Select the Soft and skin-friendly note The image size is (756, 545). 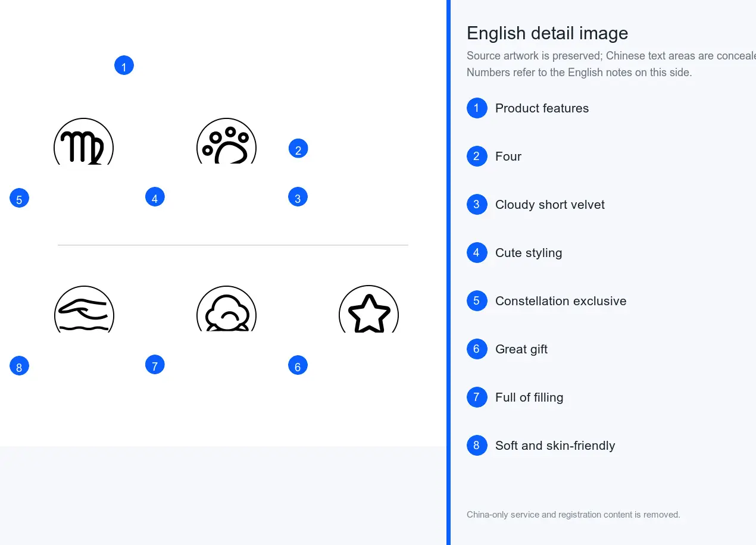555,446
